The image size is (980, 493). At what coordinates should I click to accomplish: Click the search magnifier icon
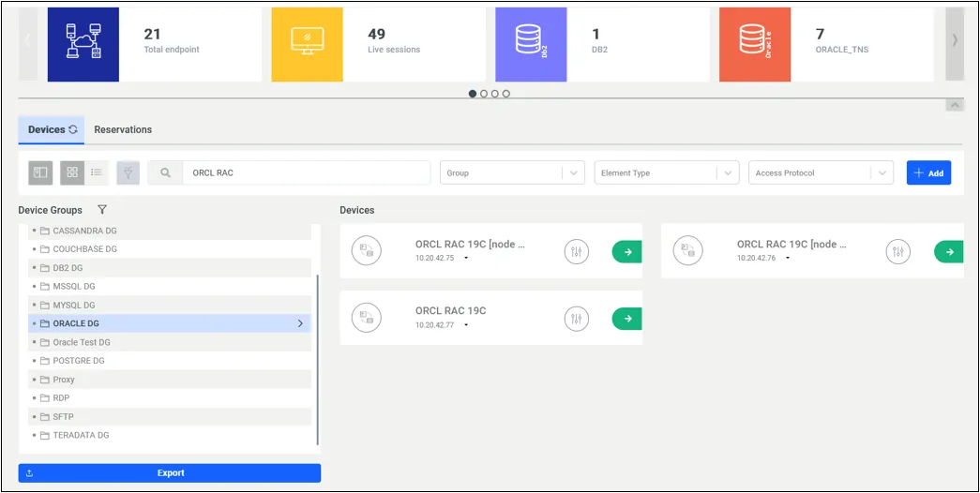[x=166, y=173]
